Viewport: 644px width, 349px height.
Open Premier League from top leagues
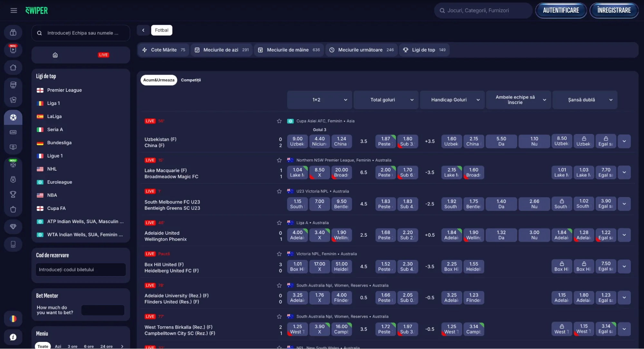click(x=64, y=90)
